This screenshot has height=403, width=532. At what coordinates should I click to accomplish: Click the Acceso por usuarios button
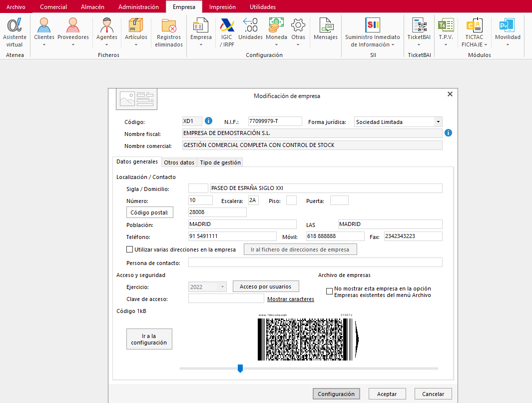(266, 286)
